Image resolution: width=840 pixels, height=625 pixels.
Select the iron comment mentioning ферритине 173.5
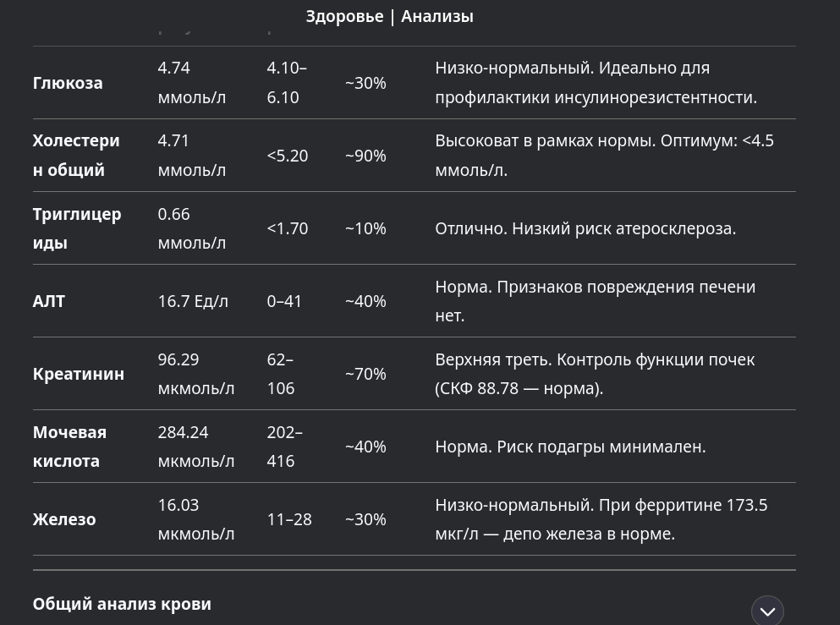click(601, 519)
